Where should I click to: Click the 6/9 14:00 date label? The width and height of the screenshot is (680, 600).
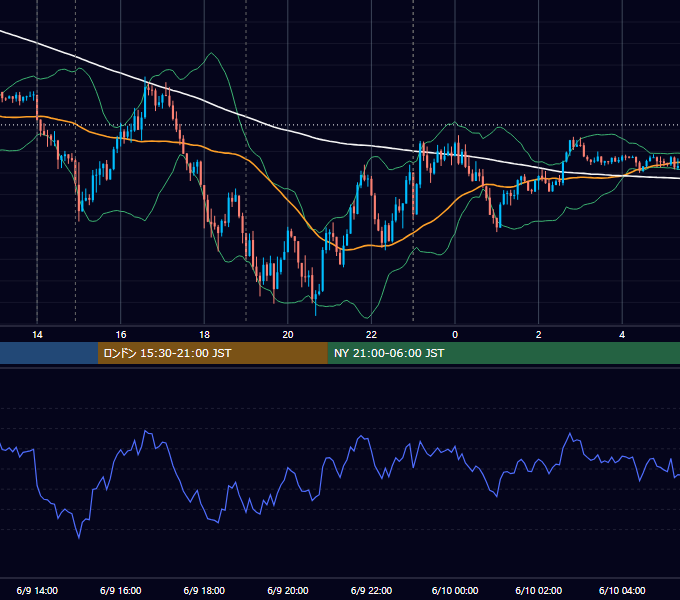[x=37, y=590]
